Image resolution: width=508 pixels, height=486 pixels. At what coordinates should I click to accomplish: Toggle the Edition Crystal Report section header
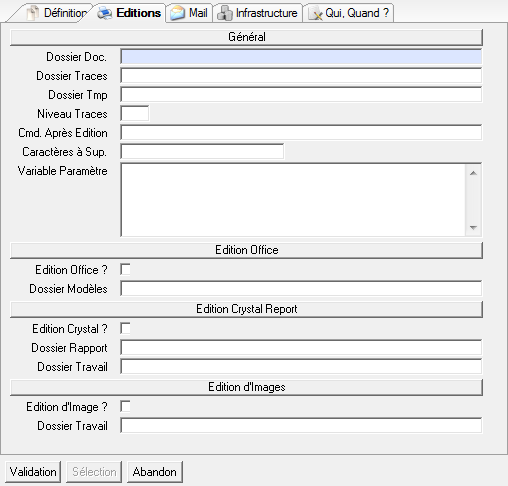pyautogui.click(x=246, y=309)
